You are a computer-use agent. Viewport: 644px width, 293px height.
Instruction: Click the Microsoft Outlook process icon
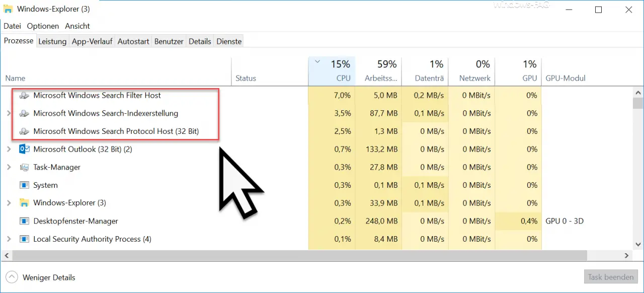click(x=24, y=149)
